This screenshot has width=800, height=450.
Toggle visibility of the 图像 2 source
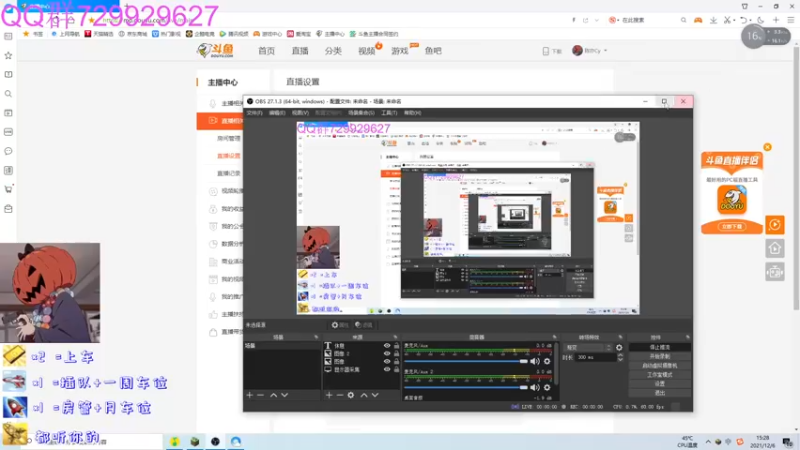tap(387, 354)
